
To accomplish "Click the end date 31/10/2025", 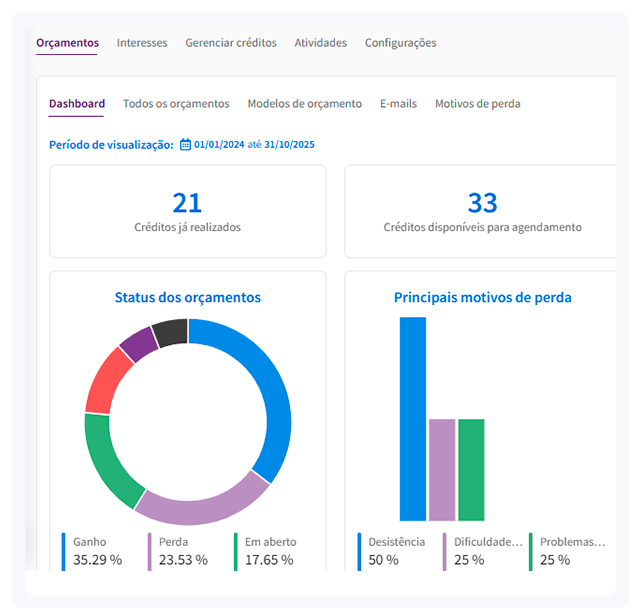I will (289, 145).
